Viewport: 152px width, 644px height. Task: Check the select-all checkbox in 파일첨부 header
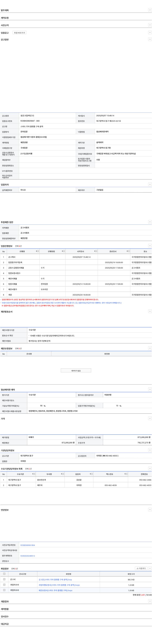pos(4,574)
